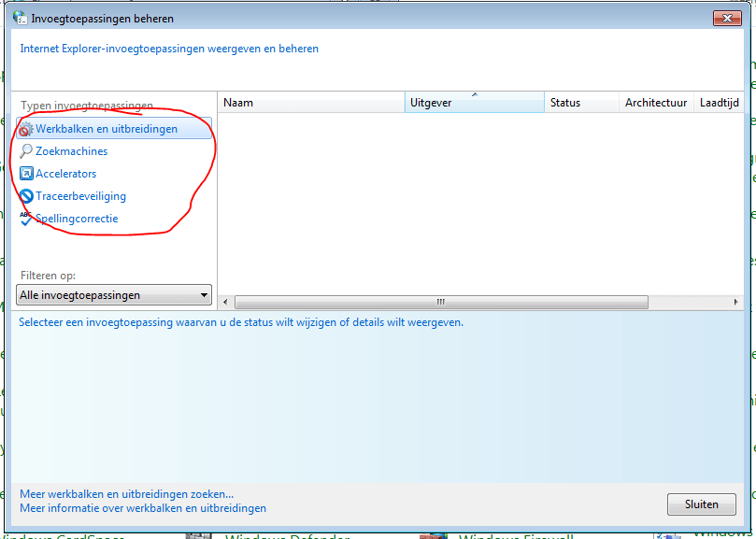Sort by the Uitgever column header
This screenshot has width=756, height=539.
click(x=475, y=102)
